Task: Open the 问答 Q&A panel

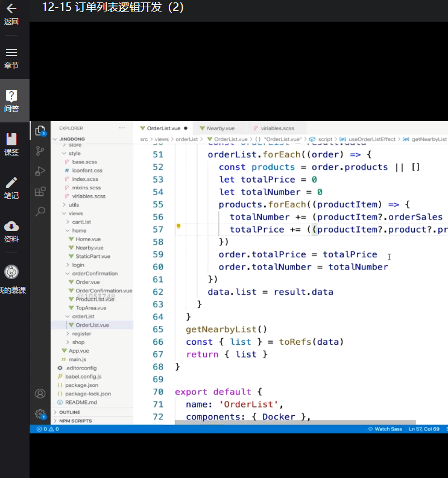Action: pyautogui.click(x=11, y=101)
